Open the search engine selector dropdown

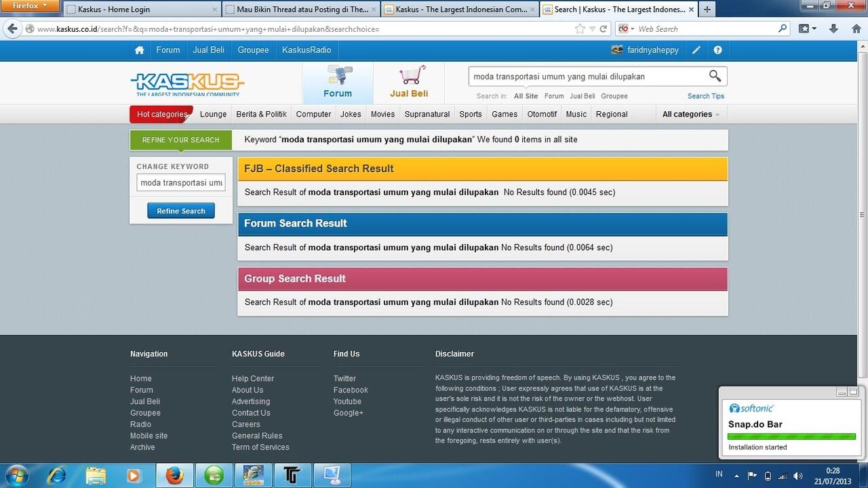(626, 29)
